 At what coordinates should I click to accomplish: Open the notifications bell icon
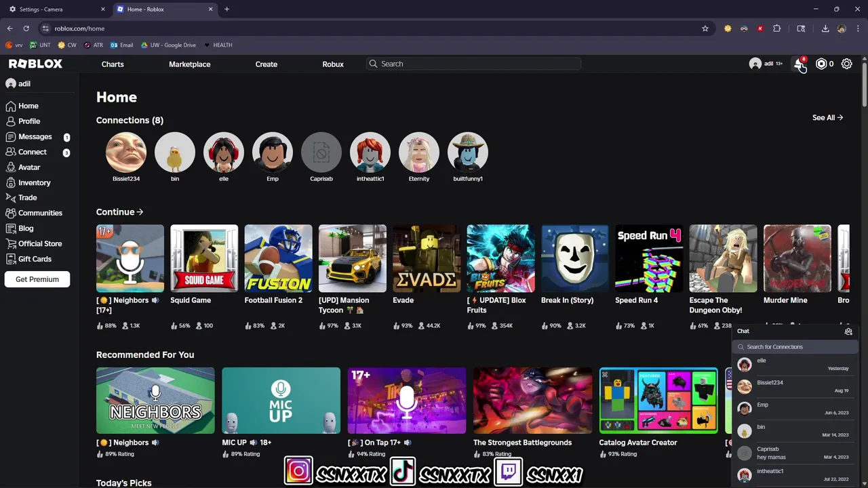point(800,64)
